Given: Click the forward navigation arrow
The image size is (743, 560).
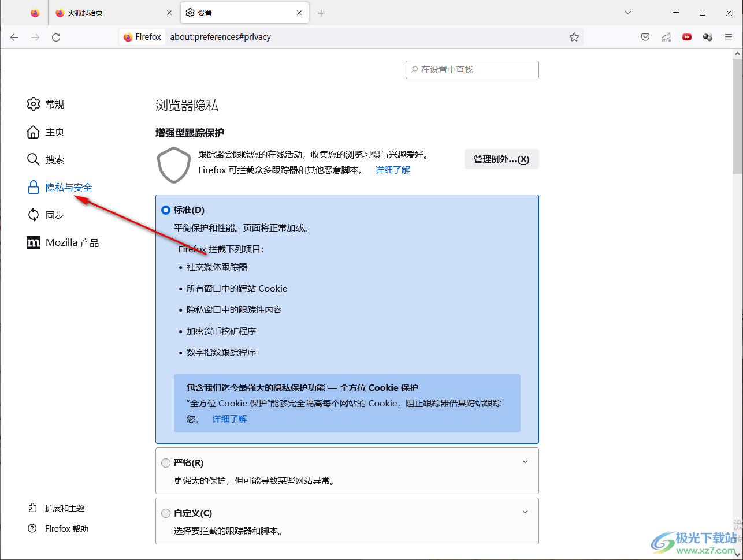Looking at the screenshot, I should pos(35,37).
